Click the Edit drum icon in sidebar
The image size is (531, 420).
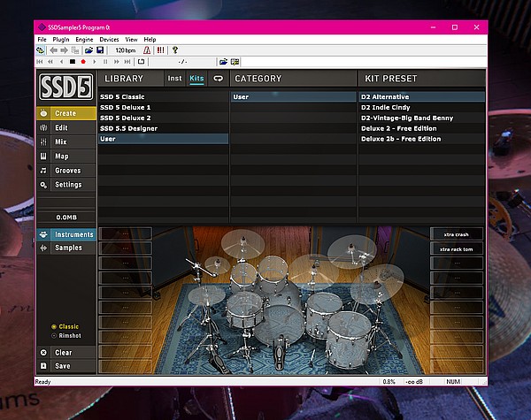click(x=44, y=128)
